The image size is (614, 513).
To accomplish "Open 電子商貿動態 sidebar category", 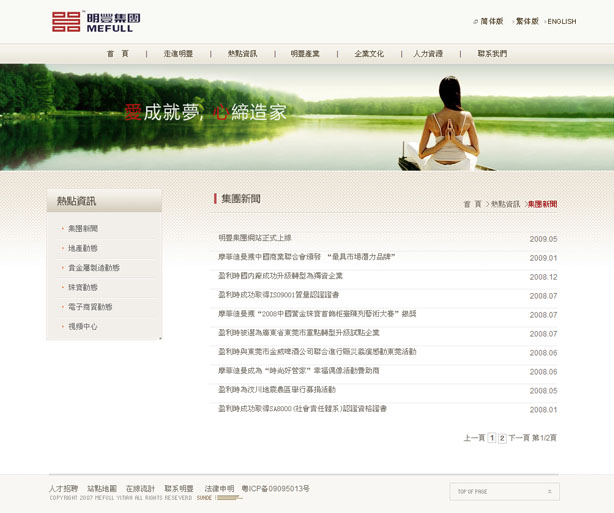I will click(x=90, y=307).
